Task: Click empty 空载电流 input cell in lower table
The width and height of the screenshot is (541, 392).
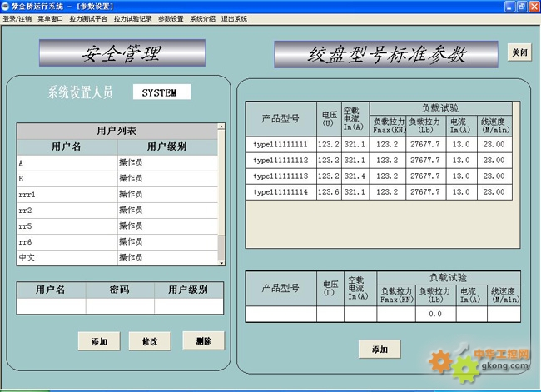Action: point(360,314)
